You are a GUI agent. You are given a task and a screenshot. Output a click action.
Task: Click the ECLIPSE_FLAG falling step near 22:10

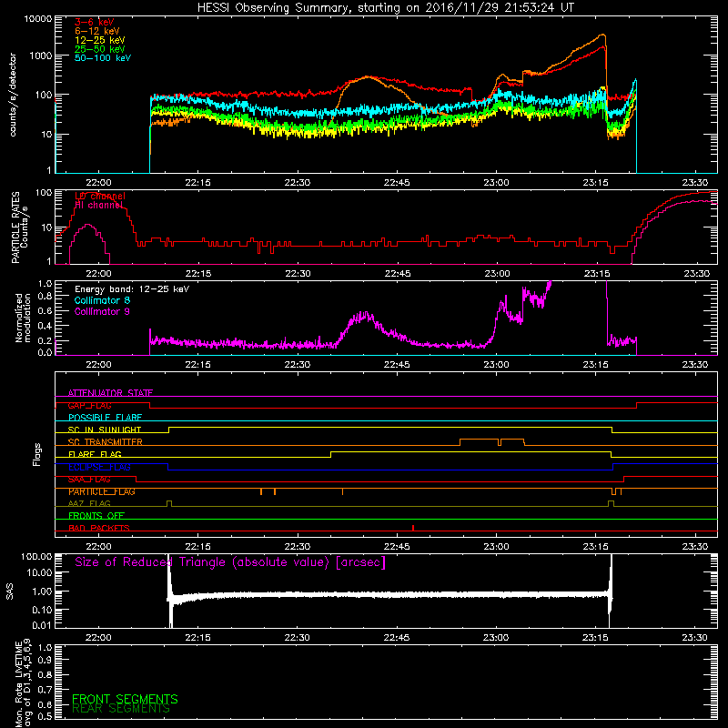tap(168, 467)
